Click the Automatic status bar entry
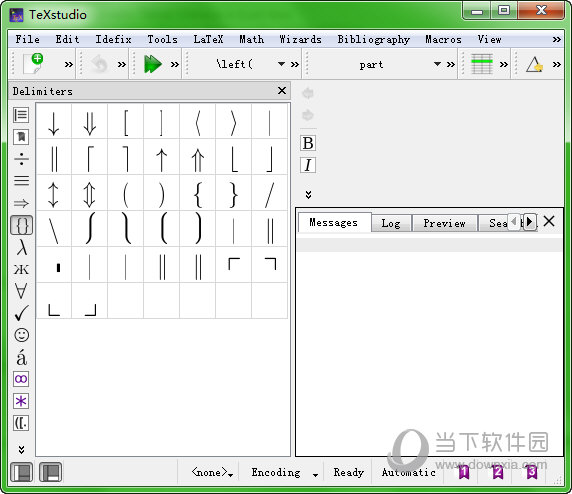Image resolution: width=572 pixels, height=494 pixels. 409,472
